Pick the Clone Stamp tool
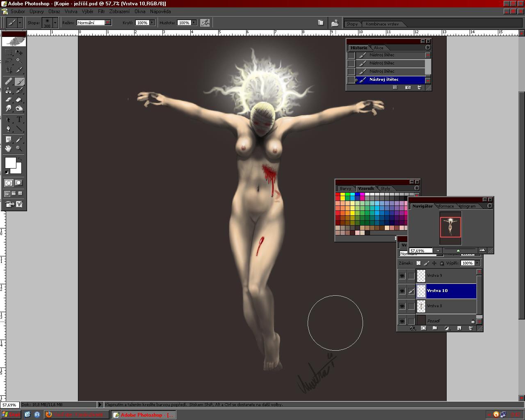Screen dimensions: 525x420 click(9, 91)
